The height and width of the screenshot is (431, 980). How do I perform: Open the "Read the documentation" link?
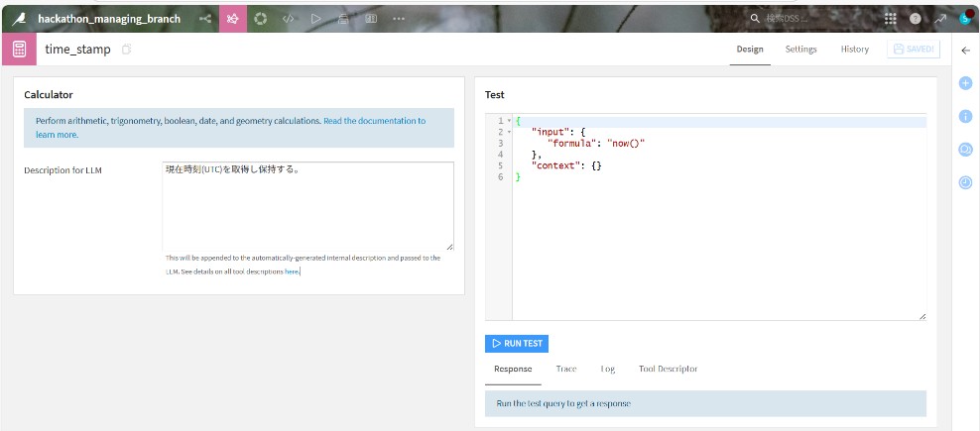click(x=374, y=121)
